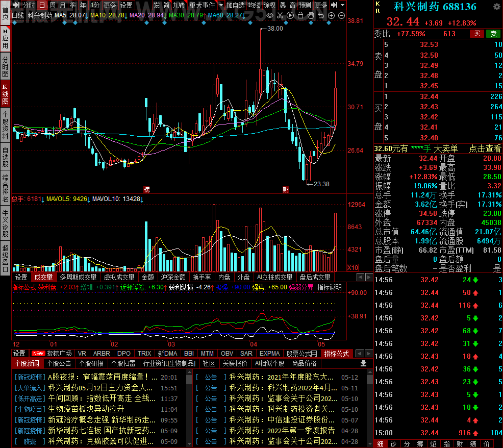The height and width of the screenshot is (448, 503).
Task: Click 点击查看 big order link
Action: point(485,148)
